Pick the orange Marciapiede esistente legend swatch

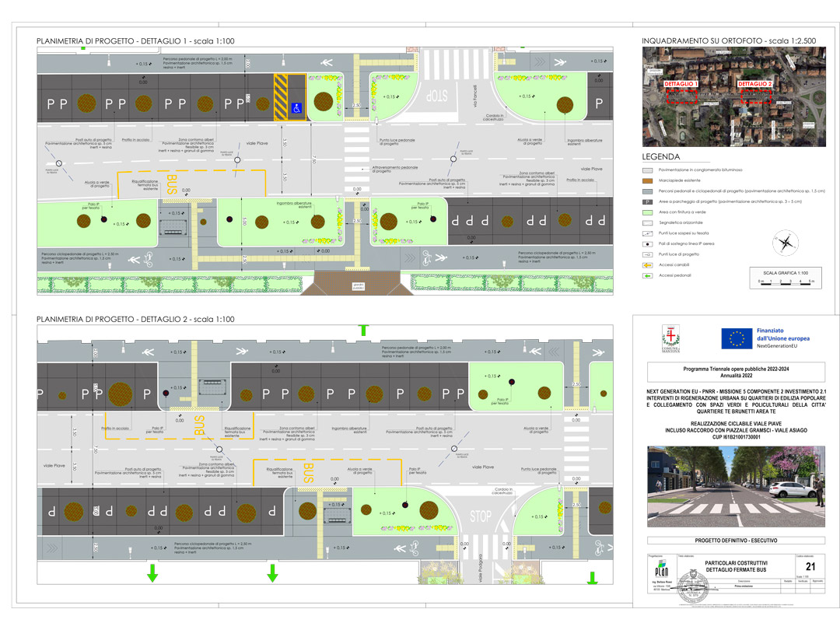[x=646, y=180]
